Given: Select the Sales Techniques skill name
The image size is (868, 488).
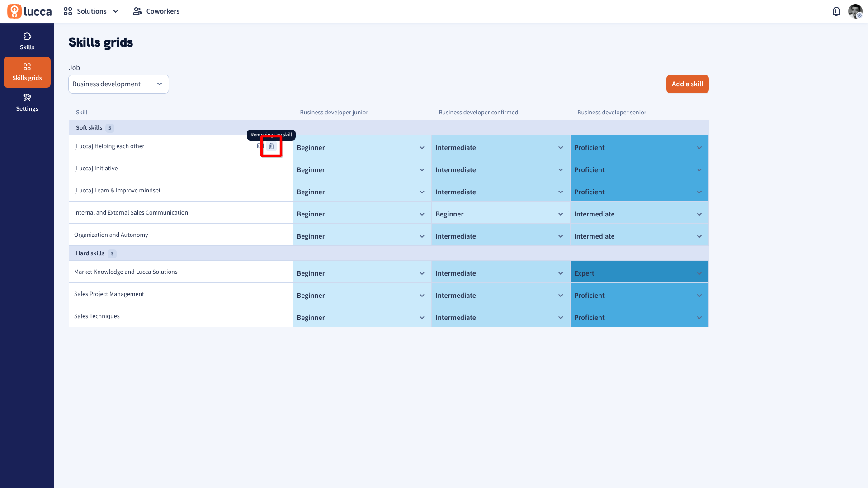Looking at the screenshot, I should [97, 316].
